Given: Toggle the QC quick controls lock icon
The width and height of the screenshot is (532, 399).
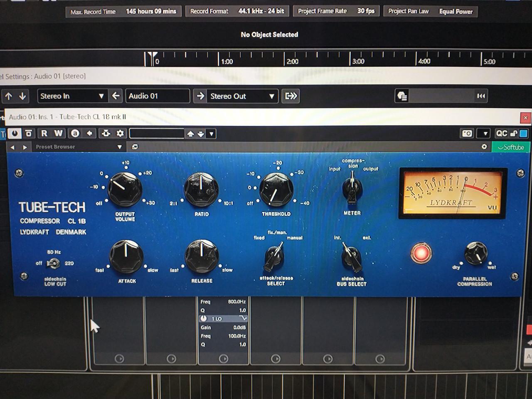Looking at the screenshot, I should tap(514, 133).
